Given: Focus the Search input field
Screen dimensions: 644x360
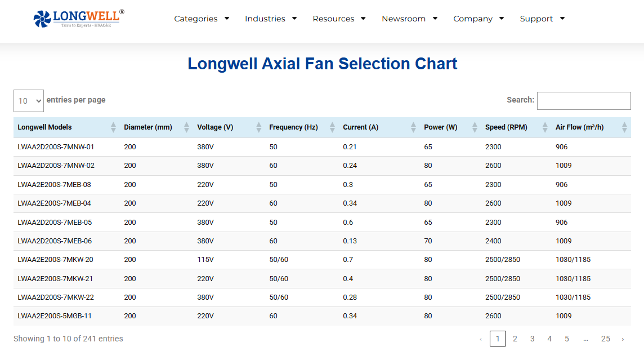Looking at the screenshot, I should 584,101.
